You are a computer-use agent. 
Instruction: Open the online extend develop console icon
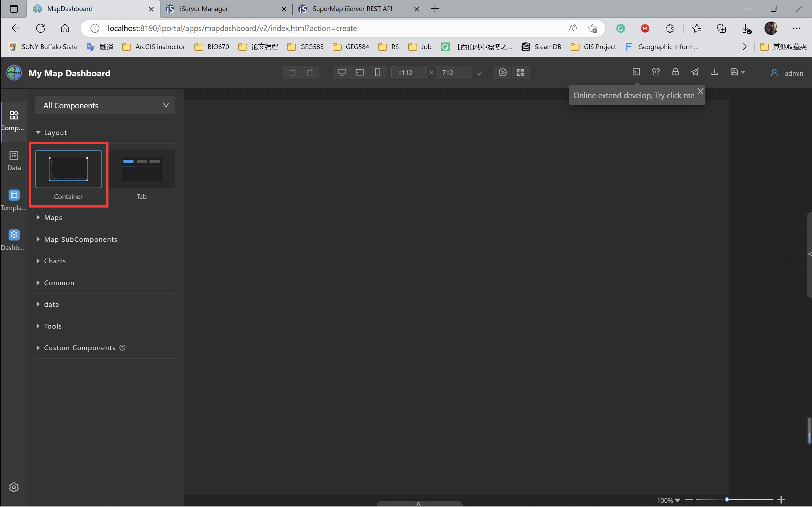tap(636, 72)
